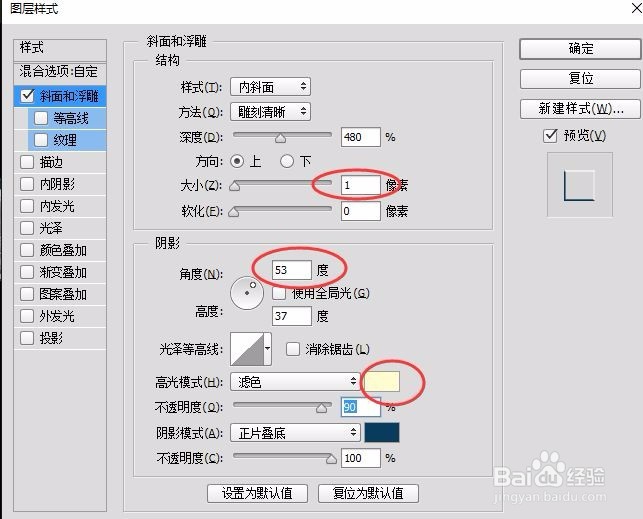Toggle 使用全局光 checkbox

[x=279, y=293]
